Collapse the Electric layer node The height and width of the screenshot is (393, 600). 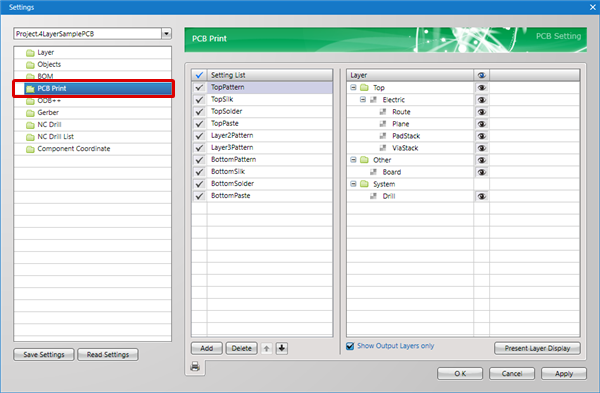(363, 99)
